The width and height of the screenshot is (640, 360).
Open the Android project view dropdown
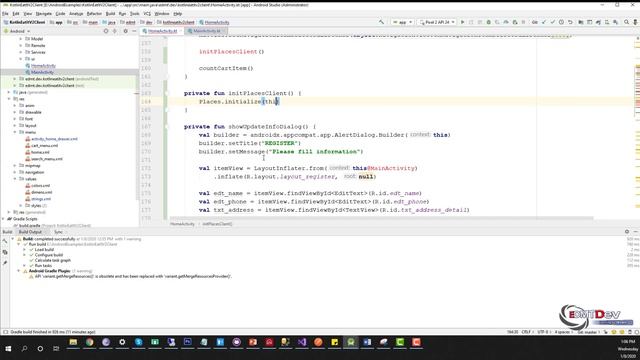17,31
